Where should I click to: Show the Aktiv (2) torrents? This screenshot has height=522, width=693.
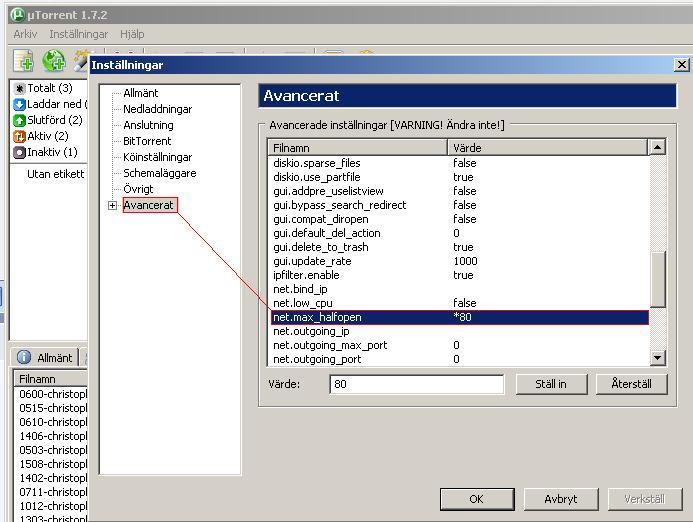pyautogui.click(x=47, y=136)
